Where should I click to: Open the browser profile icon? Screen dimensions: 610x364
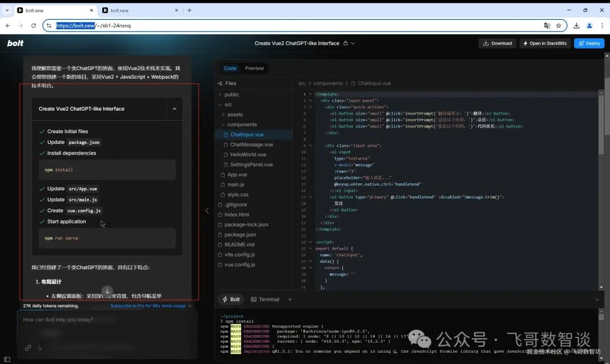coord(589,25)
